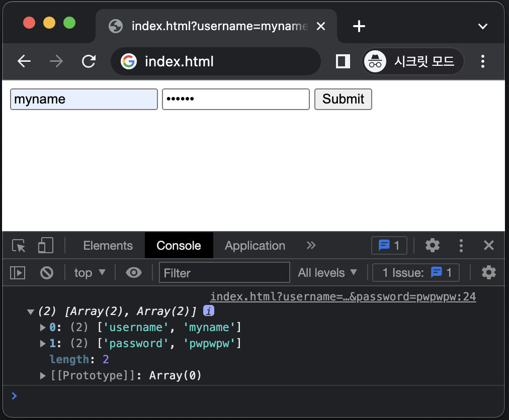
Task: Click the macOS yellow minimize button
Action: click(x=49, y=23)
